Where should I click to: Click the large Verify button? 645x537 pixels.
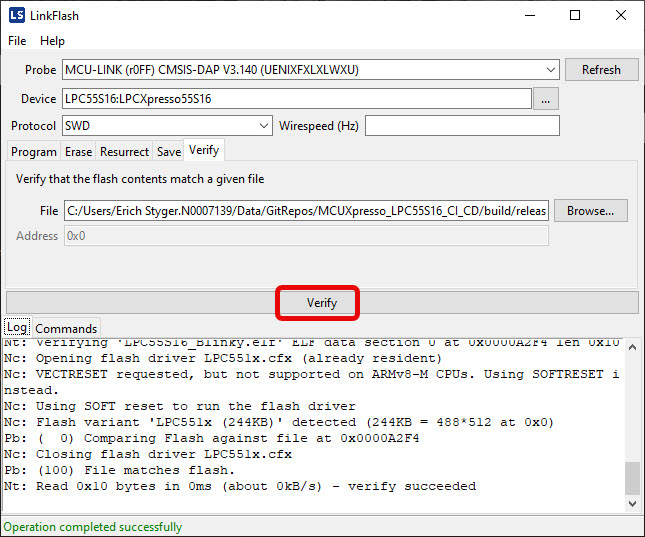click(x=321, y=302)
